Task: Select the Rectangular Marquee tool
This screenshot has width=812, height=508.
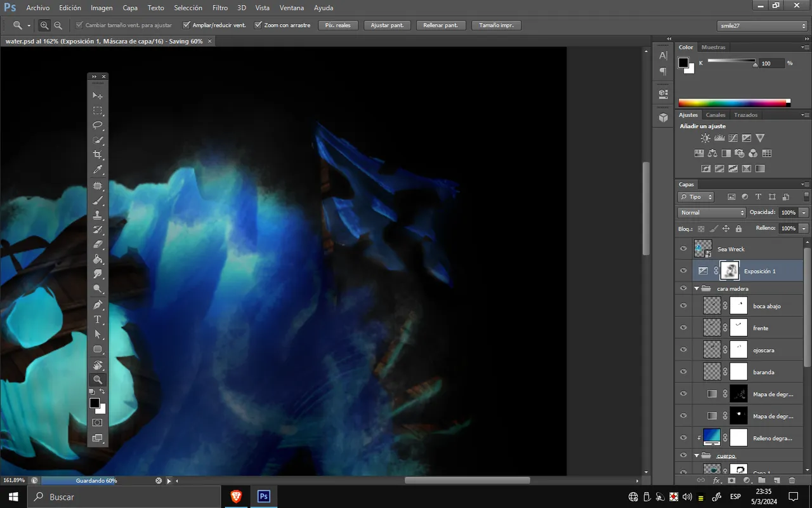Action: click(98, 110)
